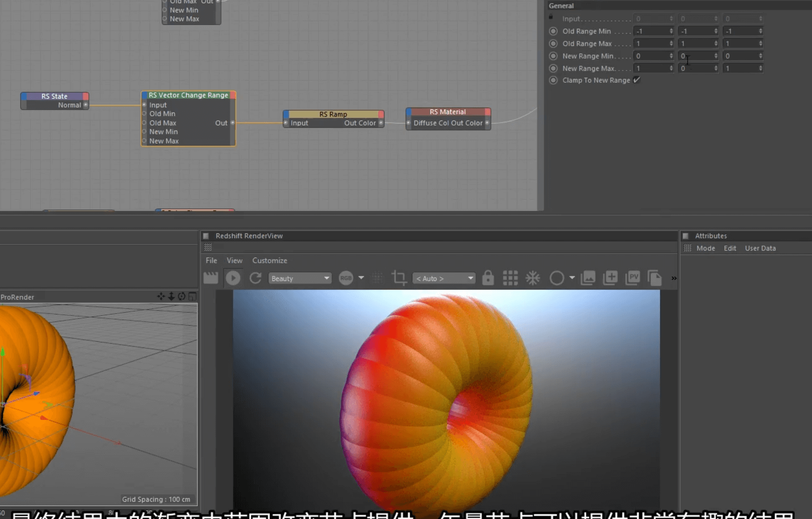
Task: Open the Attributes Mode menu
Action: tap(705, 248)
